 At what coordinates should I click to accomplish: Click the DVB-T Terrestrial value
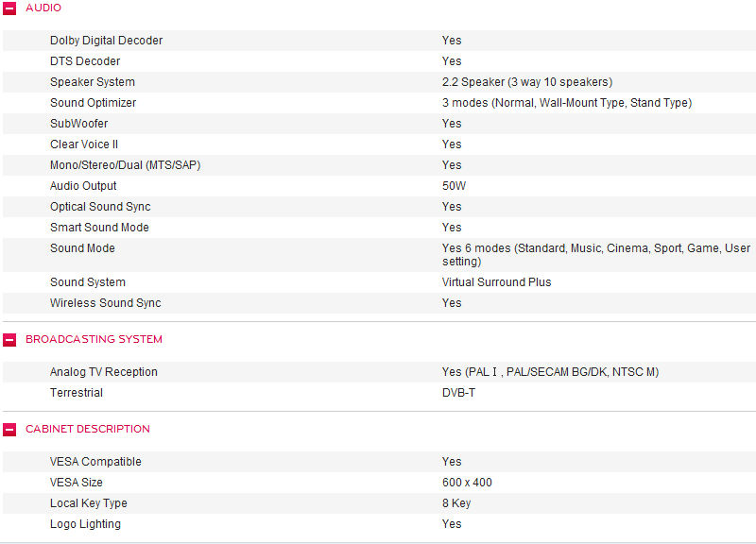[x=458, y=393]
